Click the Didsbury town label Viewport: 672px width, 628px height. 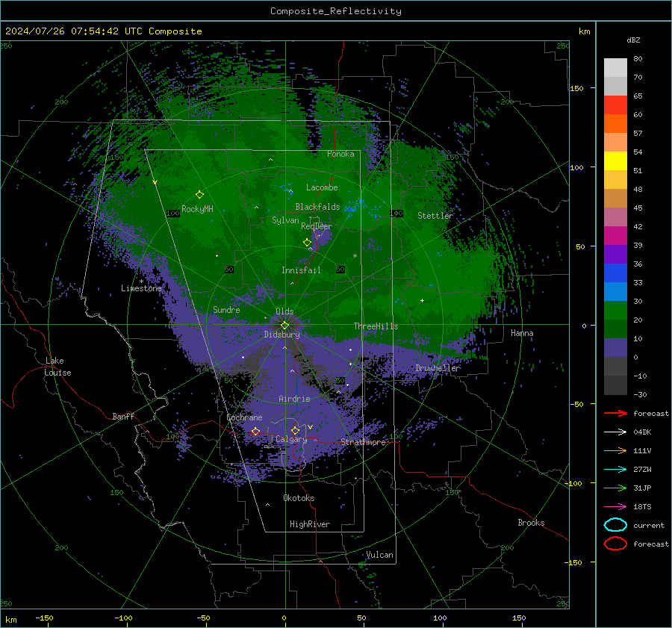pyautogui.click(x=282, y=335)
